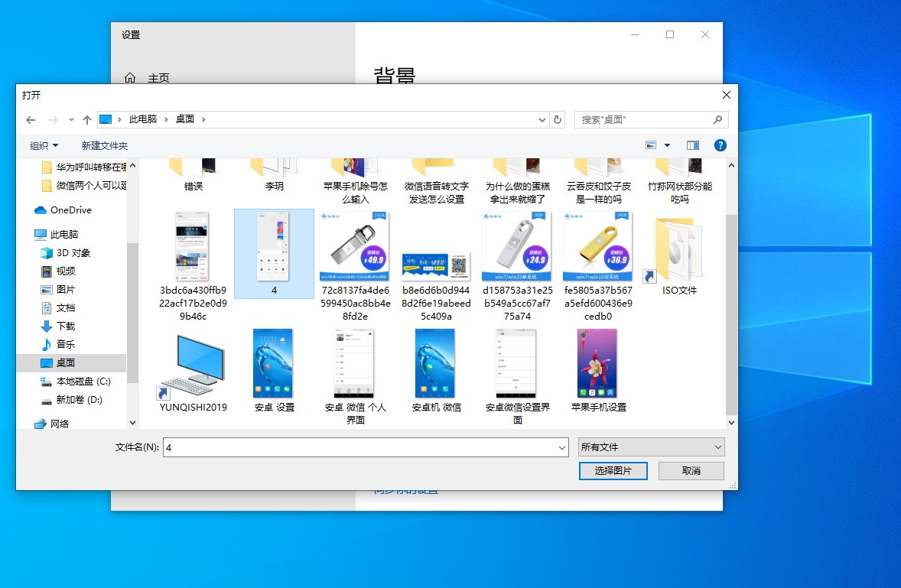The image size is (901, 588).
Task: Open the 所有文件 file type dropdown
Action: pos(651,447)
